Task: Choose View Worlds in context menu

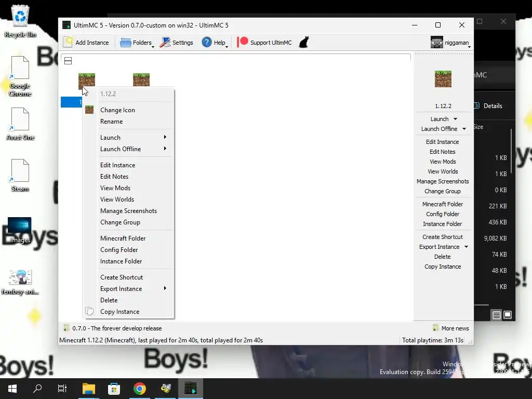Action: point(117,199)
